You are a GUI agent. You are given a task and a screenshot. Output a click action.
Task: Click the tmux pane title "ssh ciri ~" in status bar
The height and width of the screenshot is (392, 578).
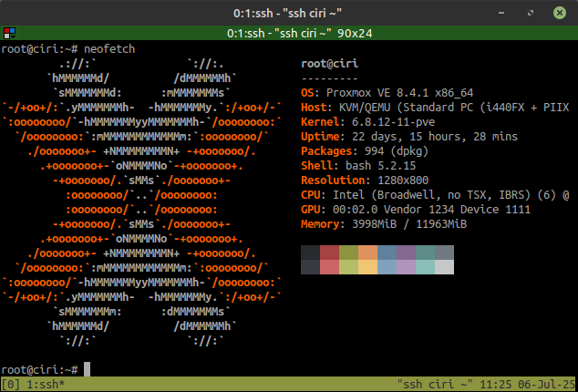[435, 385]
